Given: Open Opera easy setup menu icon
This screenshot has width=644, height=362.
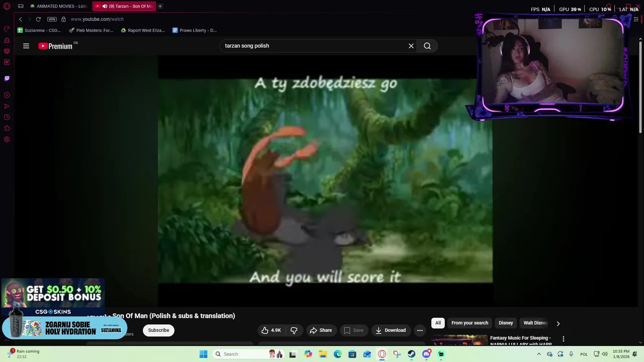Looking at the screenshot, I should (636, 19).
